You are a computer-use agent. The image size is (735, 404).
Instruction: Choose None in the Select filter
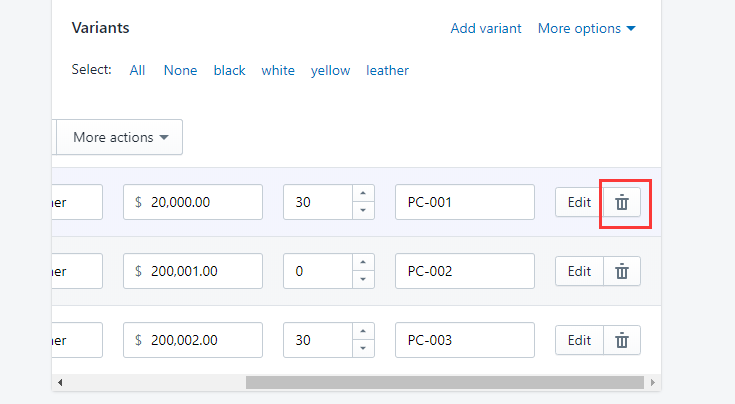[x=180, y=70]
